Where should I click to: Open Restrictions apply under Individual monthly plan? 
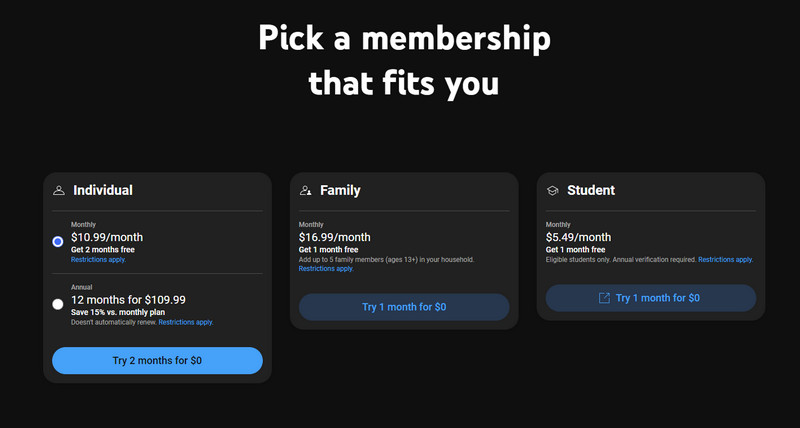pos(98,260)
